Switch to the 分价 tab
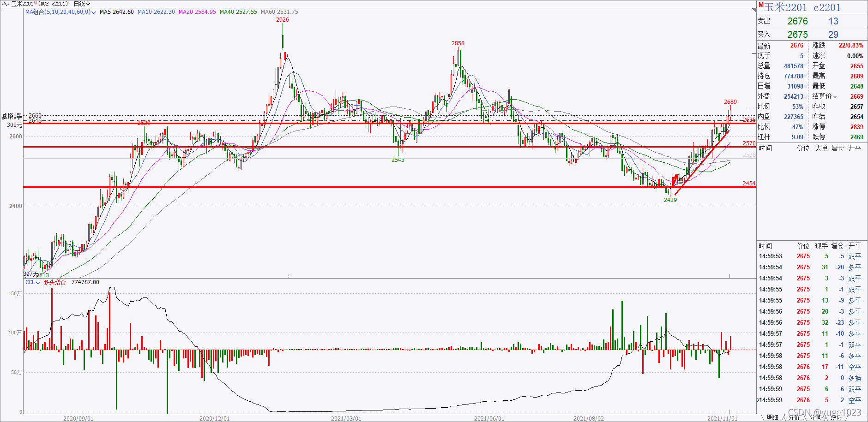Viewport: 868px width, 422px height. [794, 417]
